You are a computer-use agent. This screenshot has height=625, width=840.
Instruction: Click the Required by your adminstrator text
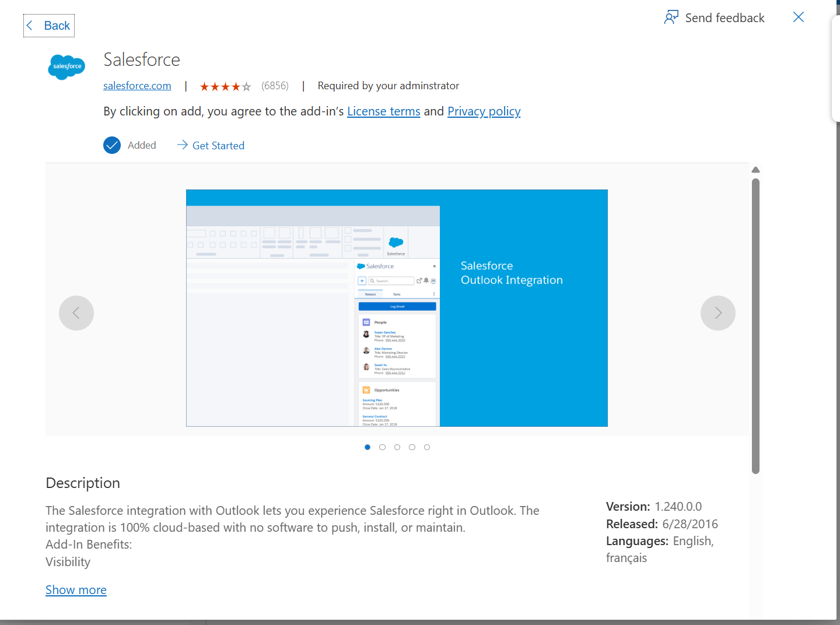tap(388, 86)
